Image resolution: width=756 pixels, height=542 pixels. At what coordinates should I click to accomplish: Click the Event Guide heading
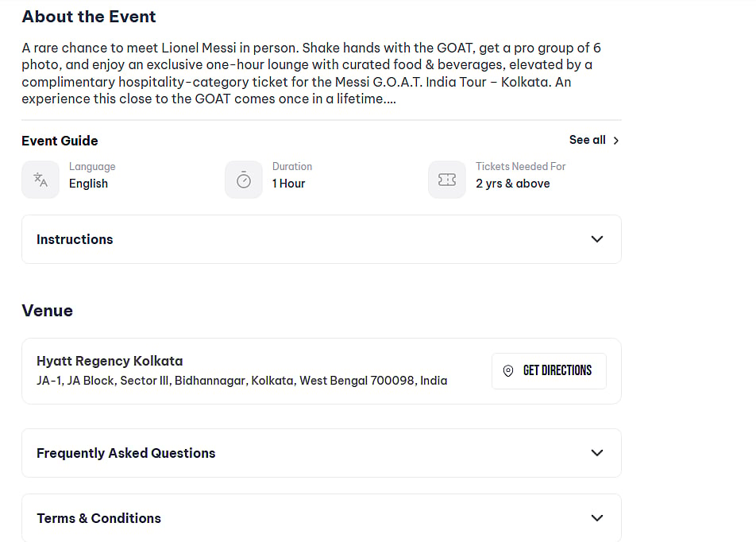[x=60, y=141]
